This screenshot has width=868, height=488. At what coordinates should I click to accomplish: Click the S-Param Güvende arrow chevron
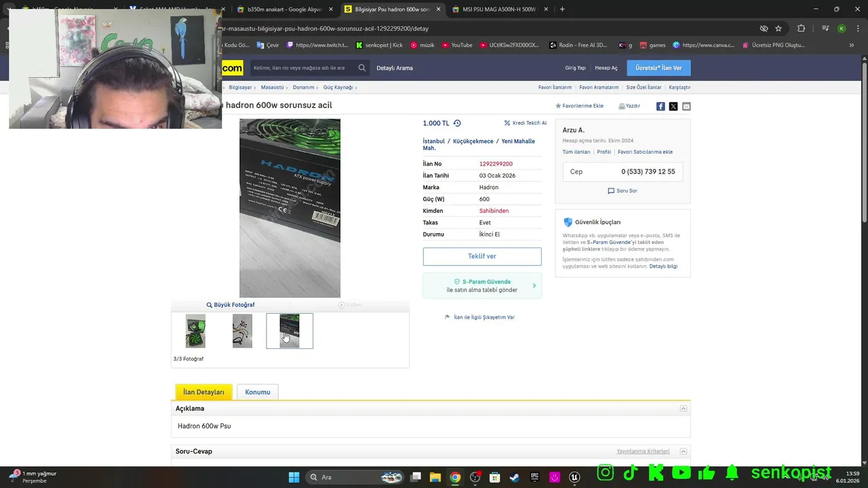click(534, 286)
